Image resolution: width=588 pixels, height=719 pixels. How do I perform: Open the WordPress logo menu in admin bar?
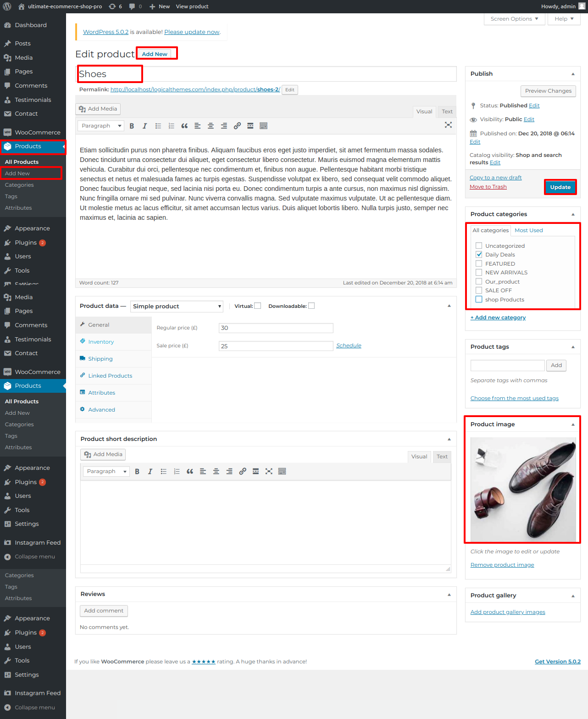pos(7,6)
